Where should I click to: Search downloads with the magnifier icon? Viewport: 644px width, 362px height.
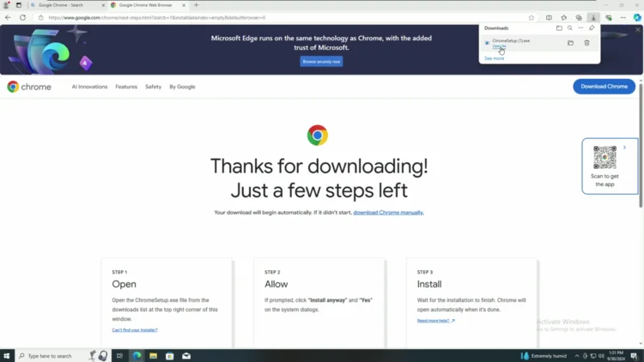pyautogui.click(x=569, y=28)
